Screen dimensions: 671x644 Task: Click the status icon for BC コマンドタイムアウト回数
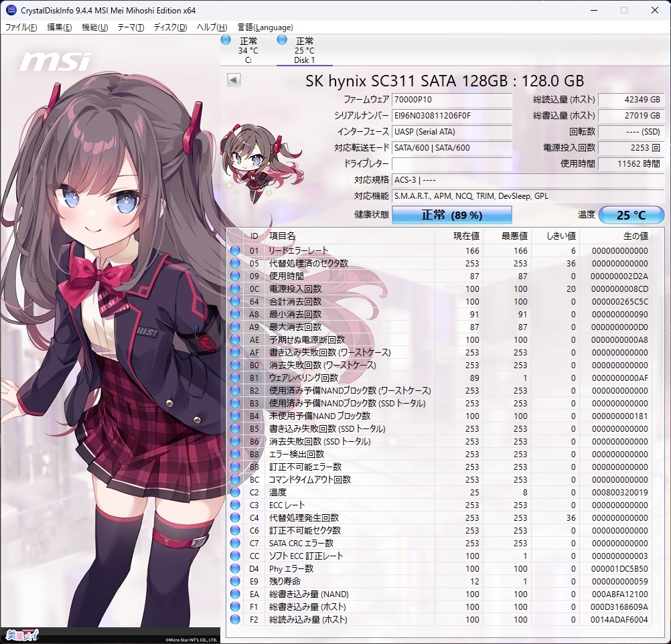point(235,480)
